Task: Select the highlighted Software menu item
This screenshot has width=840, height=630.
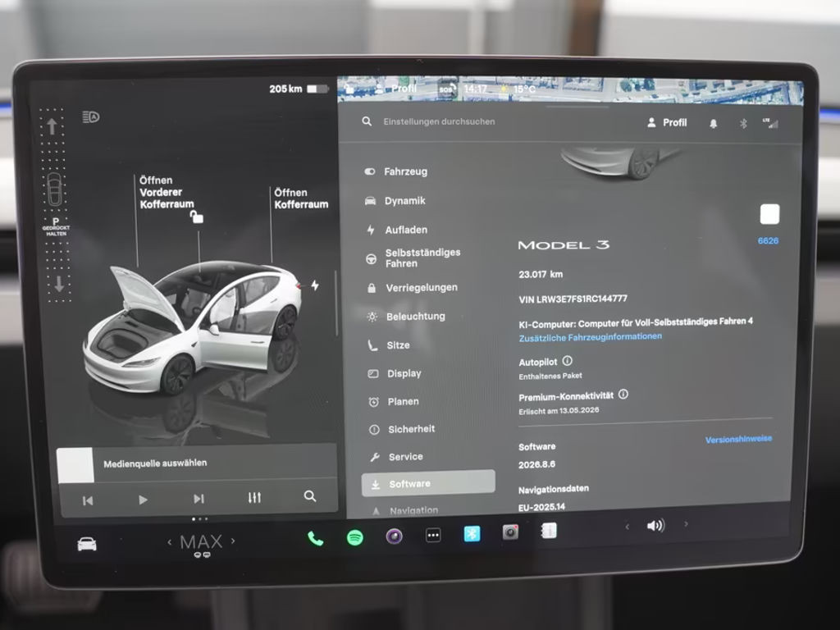Action: pyautogui.click(x=428, y=483)
